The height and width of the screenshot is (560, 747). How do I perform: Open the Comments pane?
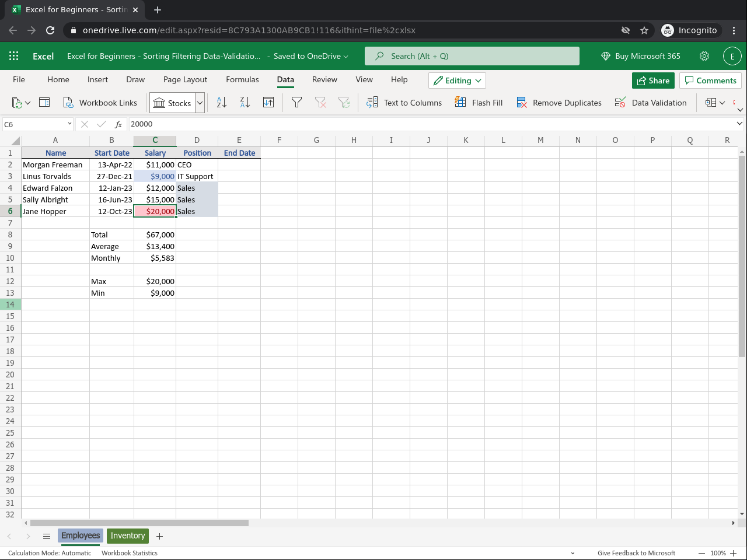[x=710, y=80]
